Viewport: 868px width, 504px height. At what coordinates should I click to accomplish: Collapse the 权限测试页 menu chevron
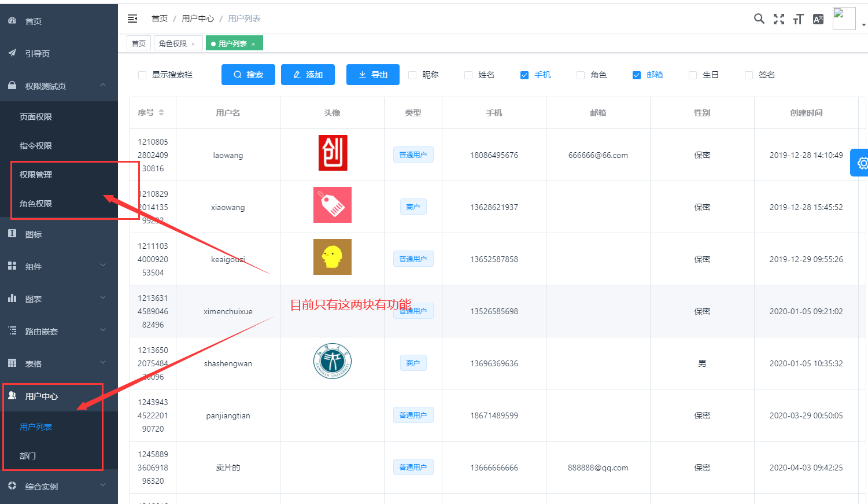103,84
